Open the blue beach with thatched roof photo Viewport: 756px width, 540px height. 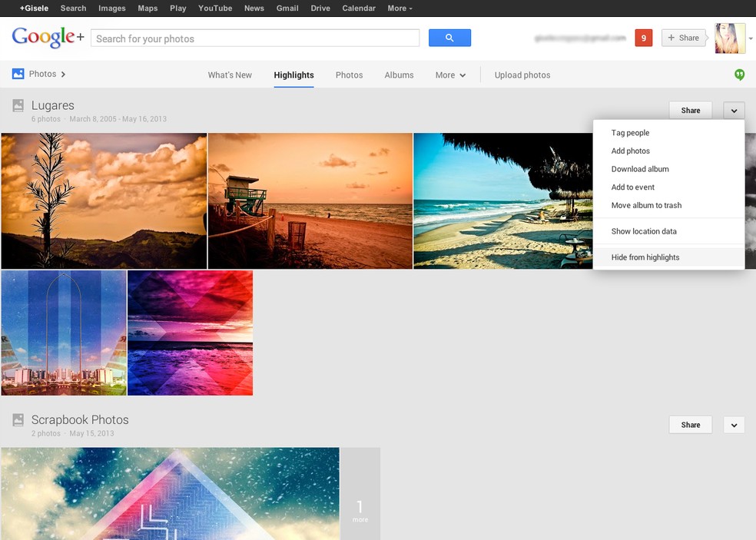tap(503, 200)
